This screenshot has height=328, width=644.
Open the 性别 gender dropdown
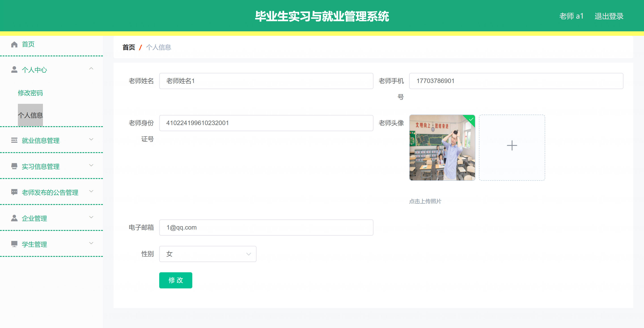(208, 254)
